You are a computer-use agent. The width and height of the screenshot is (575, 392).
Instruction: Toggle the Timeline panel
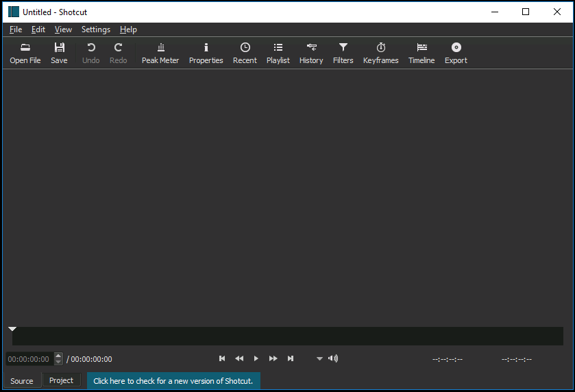pos(421,53)
